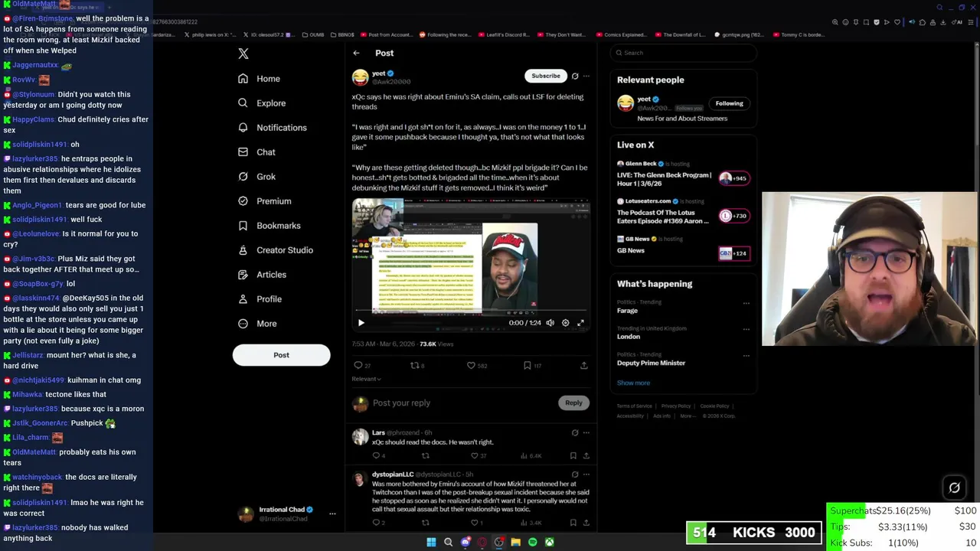Click the Profile person icon in sidebar
This screenshot has height=551, width=980.
pos(243,299)
